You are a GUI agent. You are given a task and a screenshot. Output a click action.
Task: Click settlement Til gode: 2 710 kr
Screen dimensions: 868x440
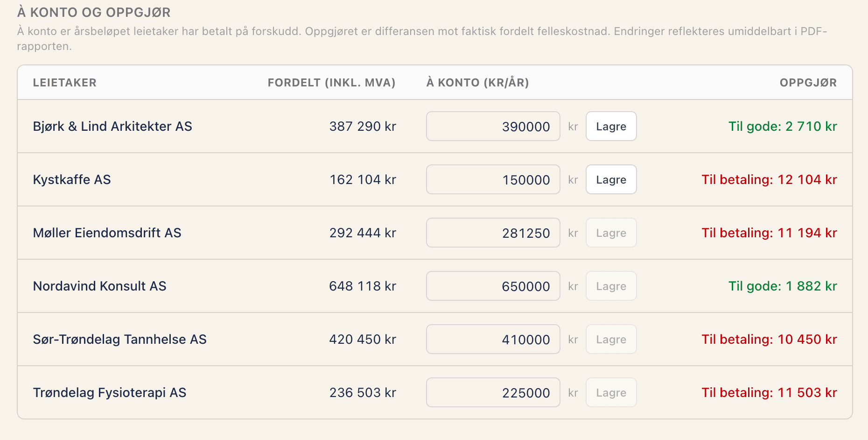click(x=783, y=126)
